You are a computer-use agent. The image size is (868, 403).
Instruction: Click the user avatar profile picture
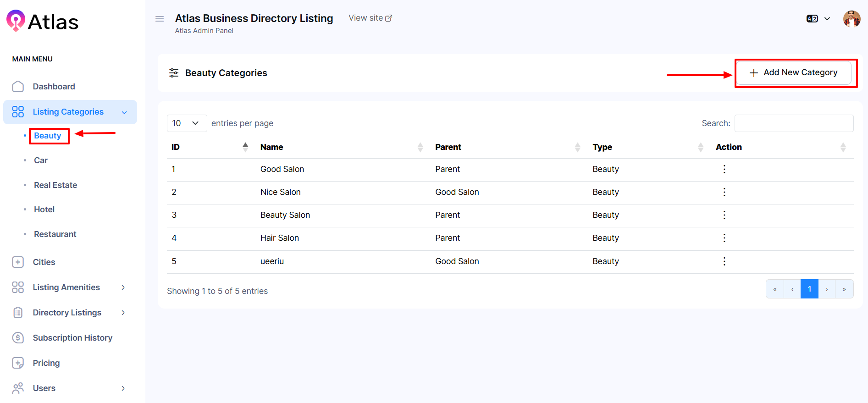(x=851, y=19)
